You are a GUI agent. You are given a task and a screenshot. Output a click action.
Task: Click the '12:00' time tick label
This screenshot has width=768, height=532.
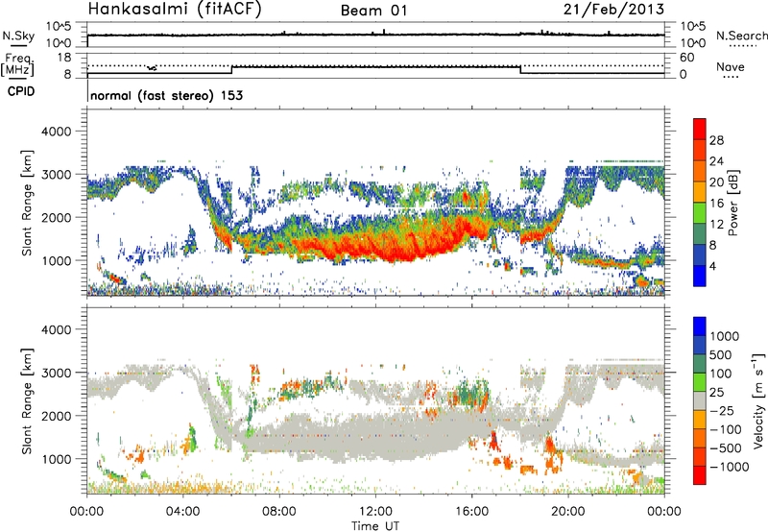point(375,512)
